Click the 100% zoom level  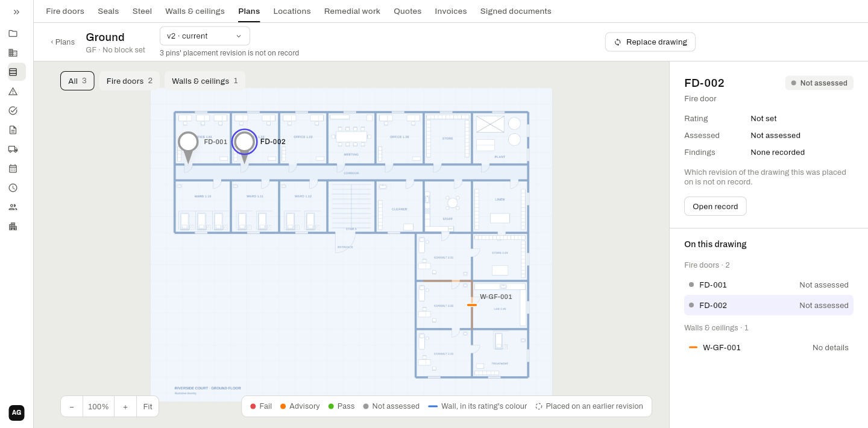click(98, 406)
